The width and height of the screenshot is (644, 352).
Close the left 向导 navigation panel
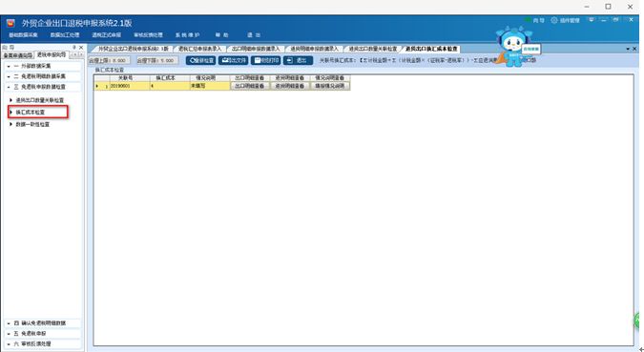pyautogui.click(x=81, y=48)
